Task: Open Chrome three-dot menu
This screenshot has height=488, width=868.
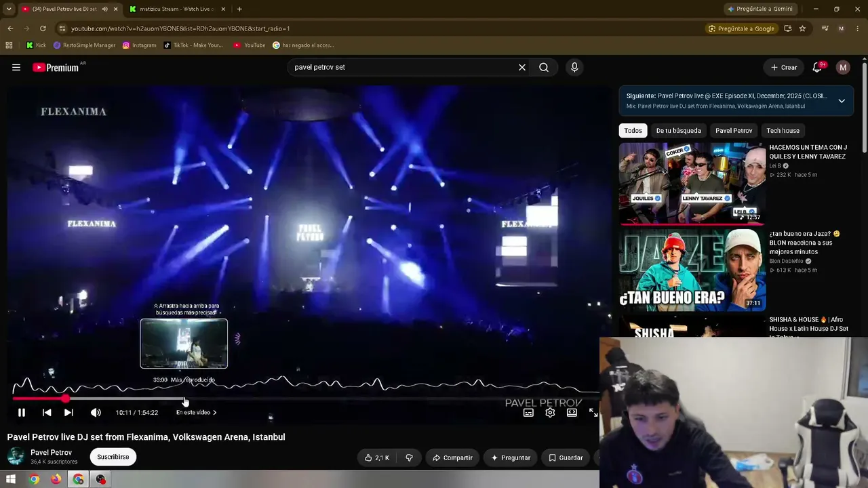Action: [858, 28]
